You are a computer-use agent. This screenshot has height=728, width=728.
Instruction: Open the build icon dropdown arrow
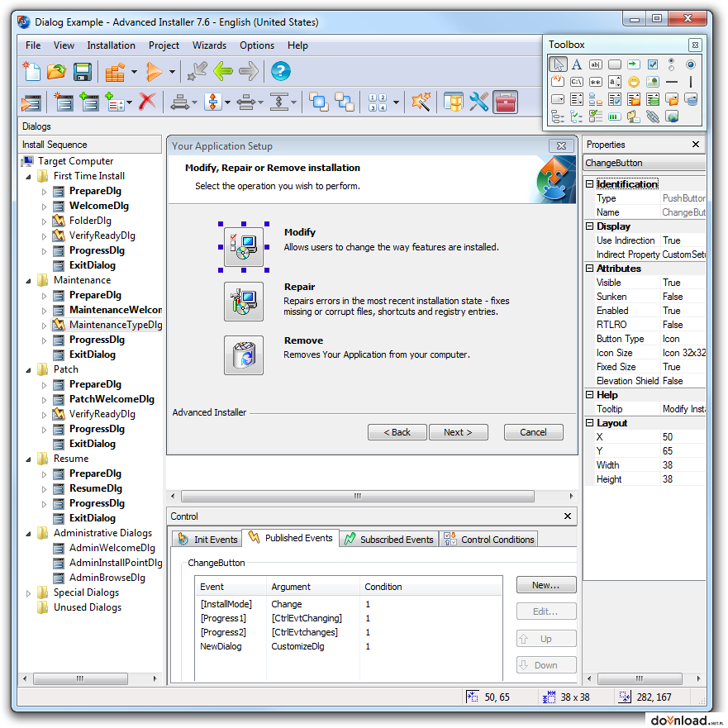click(x=134, y=72)
